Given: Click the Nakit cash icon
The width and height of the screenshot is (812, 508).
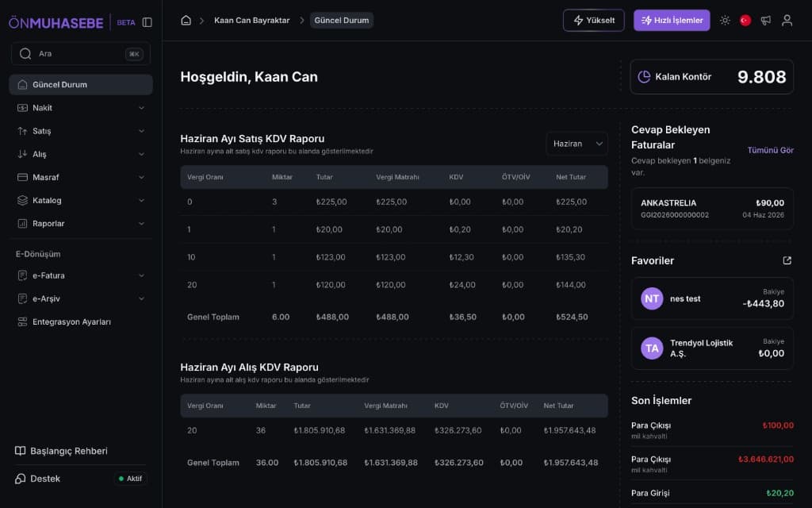Looking at the screenshot, I should [x=22, y=108].
